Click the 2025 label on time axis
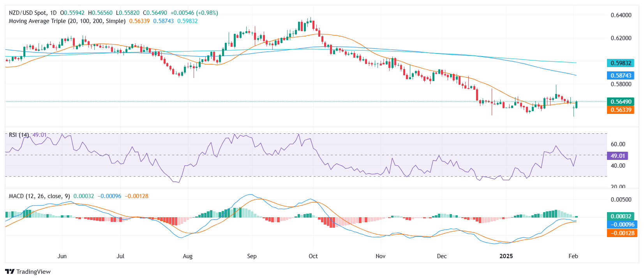 coord(506,256)
